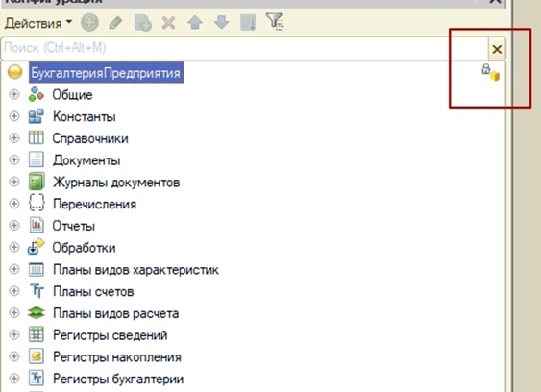Click the Планы счетов T-account icon
Image resolution: width=541 pixels, height=392 pixels.
tap(37, 291)
